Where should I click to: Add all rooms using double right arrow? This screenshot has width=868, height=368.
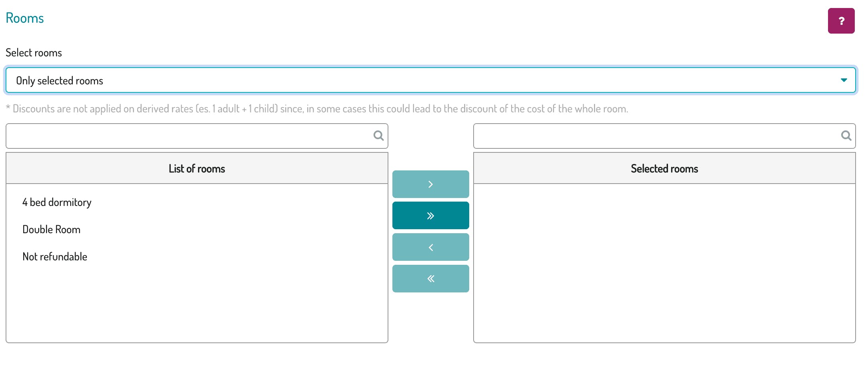click(430, 216)
